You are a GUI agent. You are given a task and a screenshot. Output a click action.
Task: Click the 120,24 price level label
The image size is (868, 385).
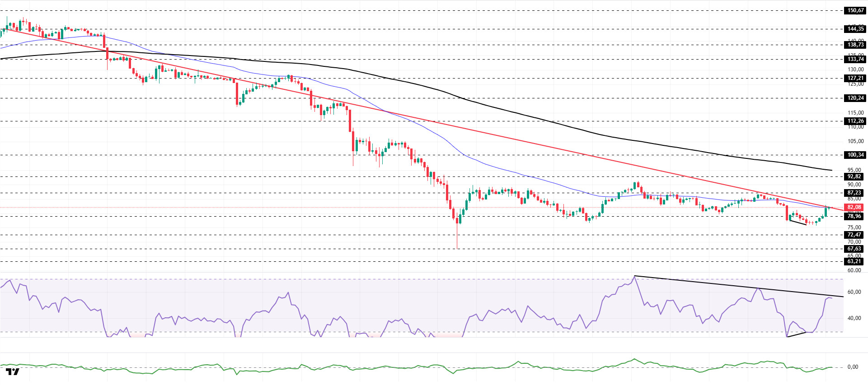pos(855,98)
